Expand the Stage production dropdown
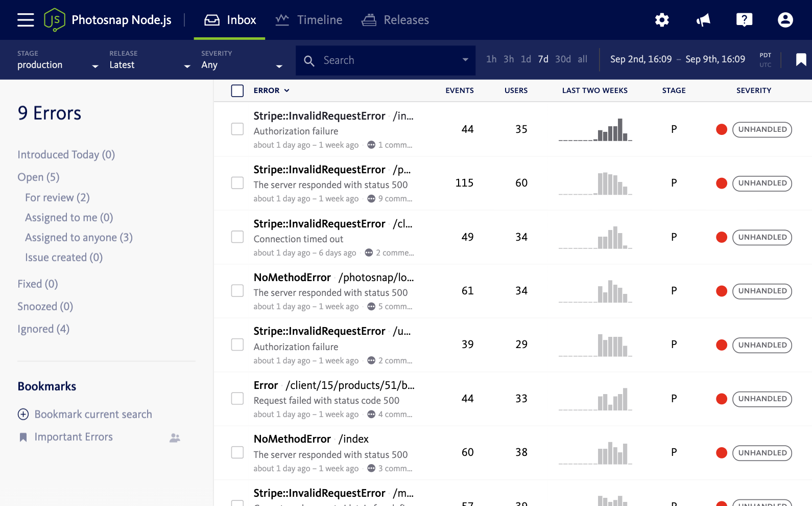The height and width of the screenshot is (506, 812). coord(58,60)
